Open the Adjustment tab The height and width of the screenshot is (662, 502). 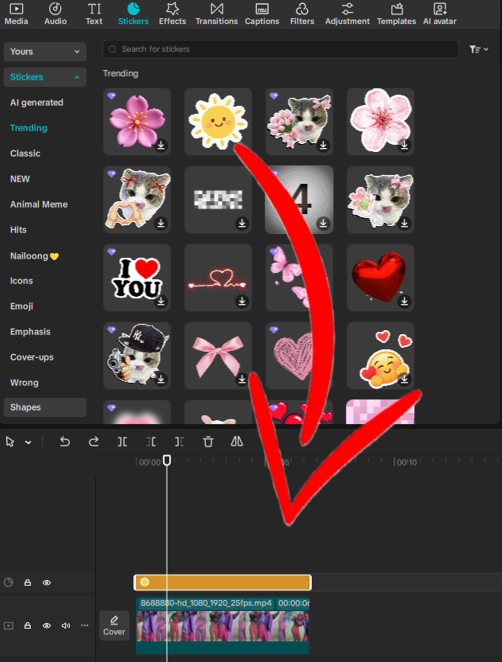(347, 14)
